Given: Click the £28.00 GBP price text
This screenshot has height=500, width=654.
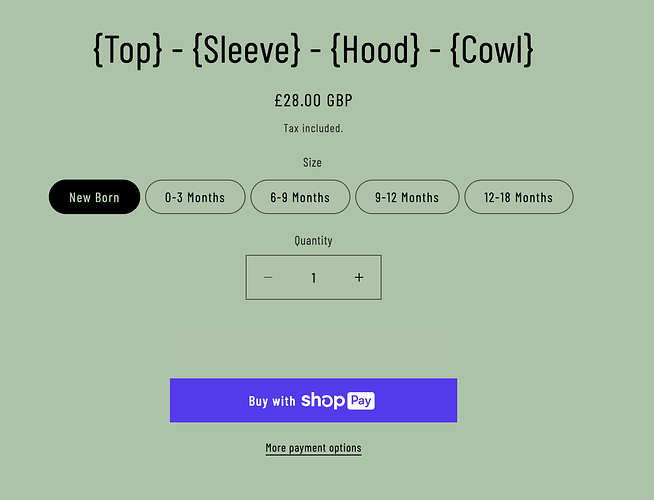Looking at the screenshot, I should click(313, 100).
